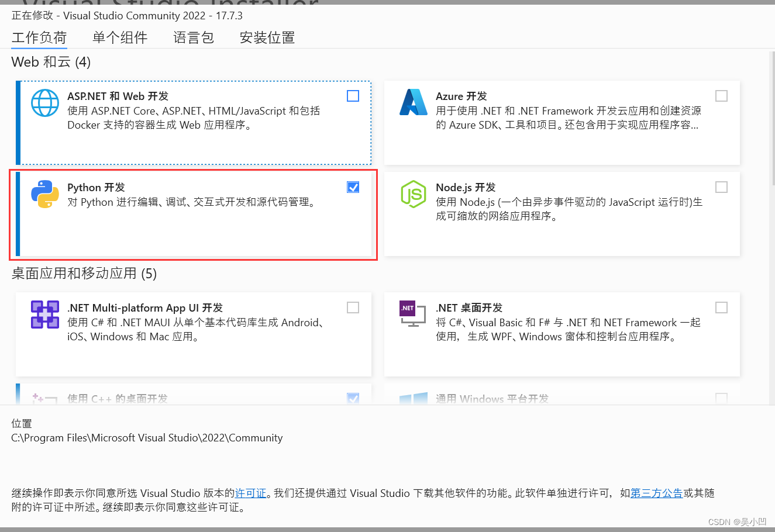
Task: Select the Node.js 开发 title
Action: [x=466, y=188]
